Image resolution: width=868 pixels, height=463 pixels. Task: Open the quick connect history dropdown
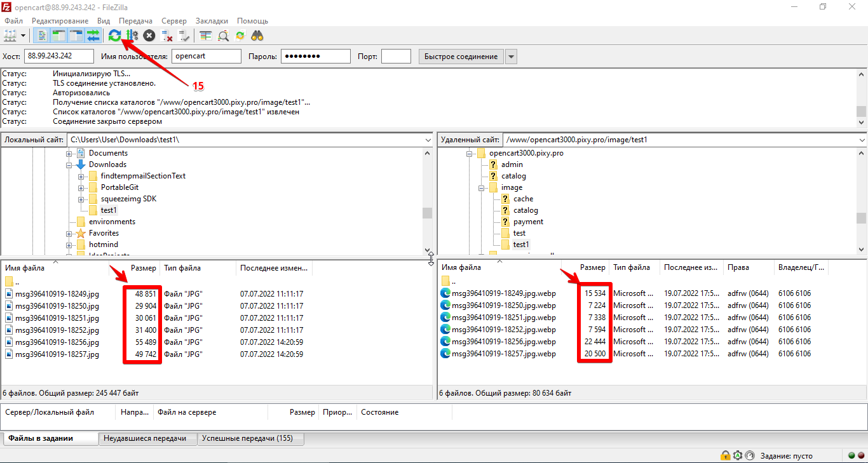[x=511, y=57]
